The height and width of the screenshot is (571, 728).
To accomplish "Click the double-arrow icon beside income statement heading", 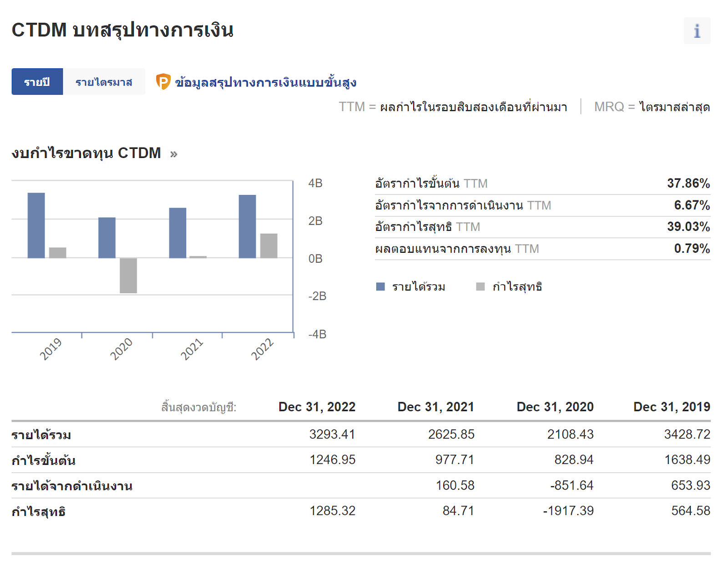I will pos(173,154).
